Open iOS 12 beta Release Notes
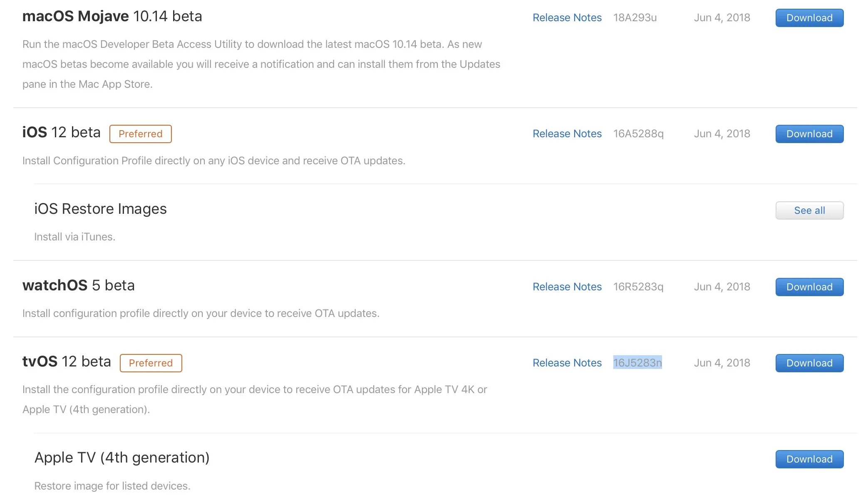The width and height of the screenshot is (868, 495). pos(567,134)
